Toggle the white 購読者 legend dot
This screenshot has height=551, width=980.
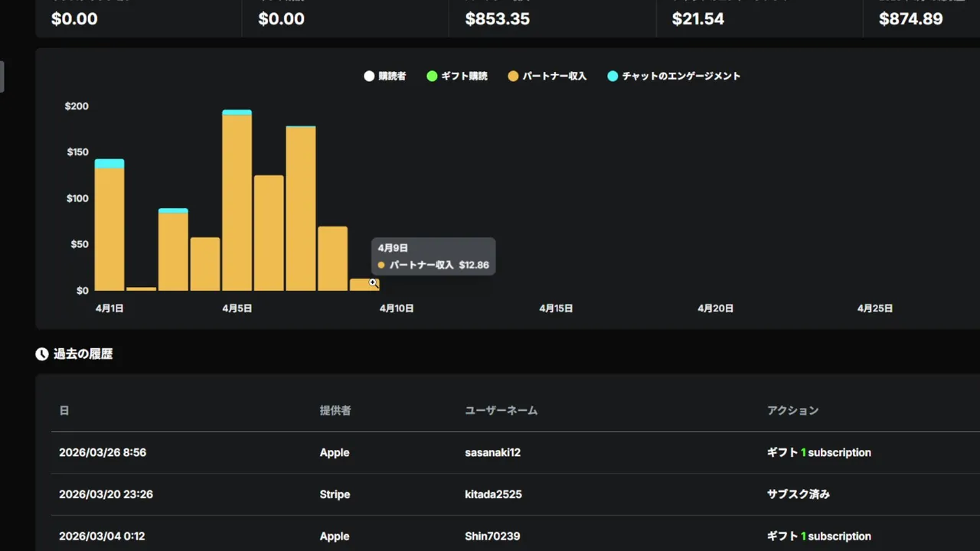369,76
